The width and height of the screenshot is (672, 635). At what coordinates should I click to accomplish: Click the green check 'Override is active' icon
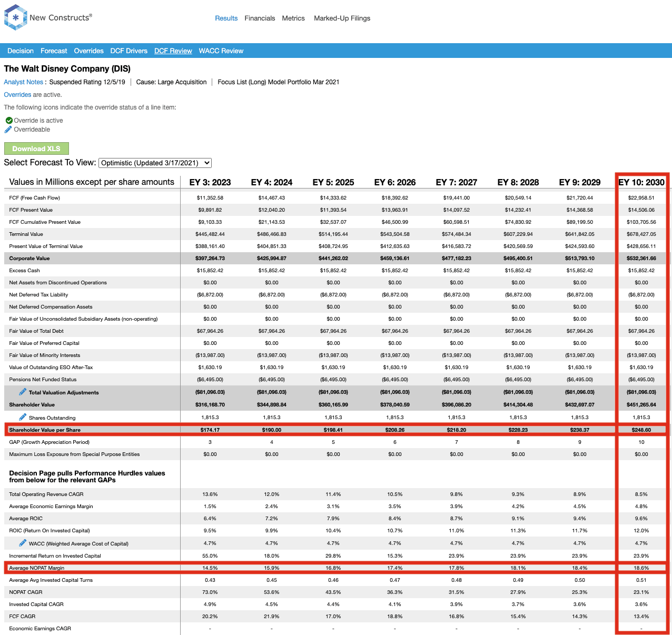(9, 121)
